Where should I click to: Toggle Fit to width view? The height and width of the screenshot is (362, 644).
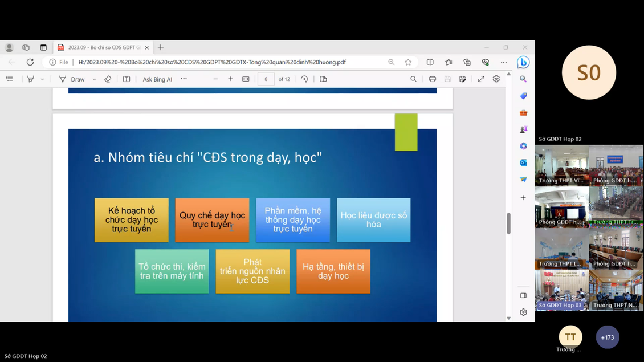[246, 79]
